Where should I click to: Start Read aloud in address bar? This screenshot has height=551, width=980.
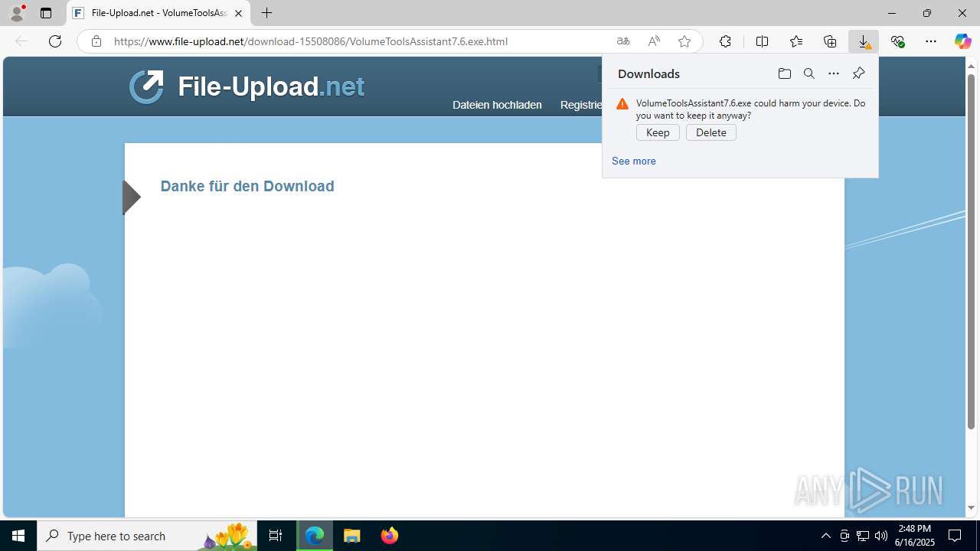point(654,41)
